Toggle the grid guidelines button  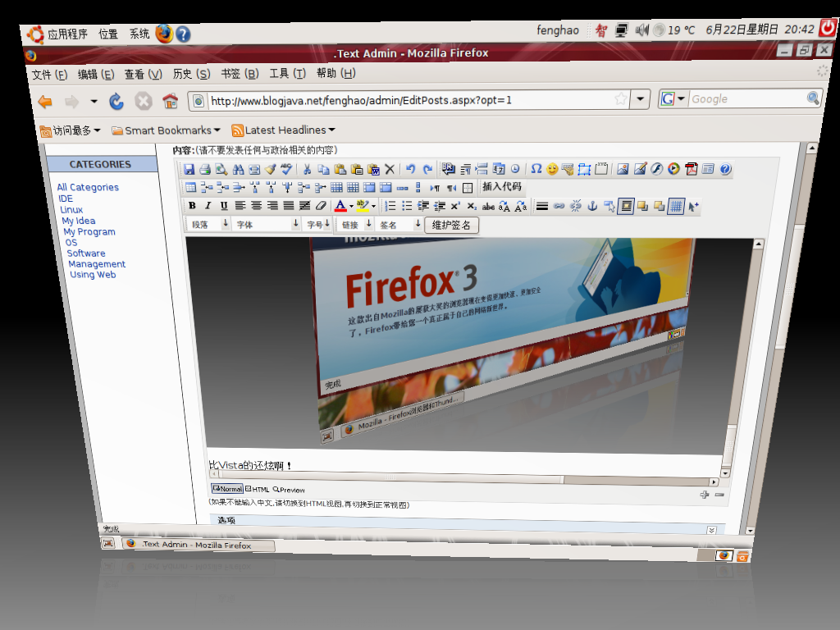click(x=676, y=206)
